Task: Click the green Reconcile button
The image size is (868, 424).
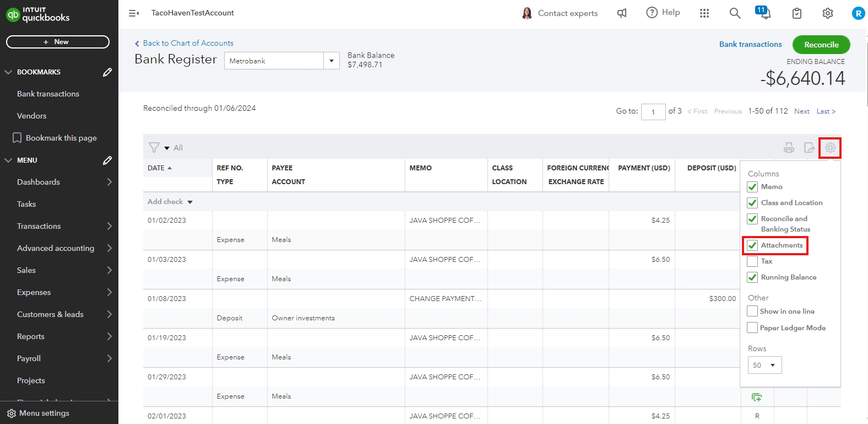Action: click(821, 45)
